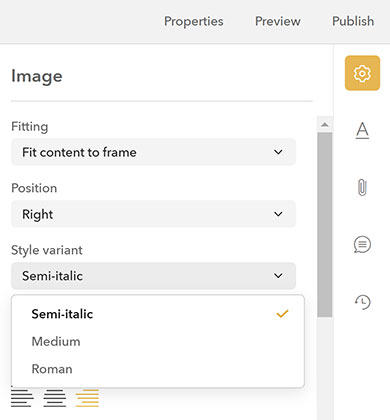Viewport: 390px width, 420px height.
Task: Set center text alignment
Action: click(x=55, y=398)
